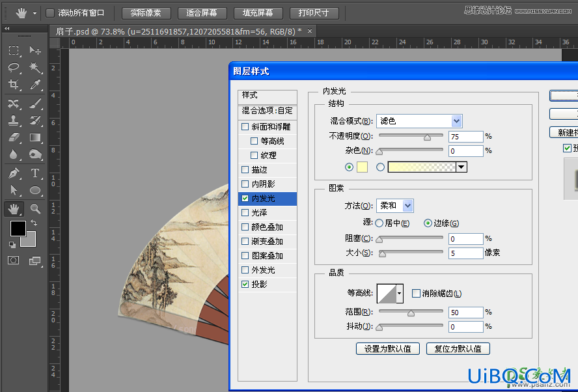Viewport: 578px width, 392px height.
Task: Enable 斜面和浮雕 style checkbox
Action: [245, 127]
